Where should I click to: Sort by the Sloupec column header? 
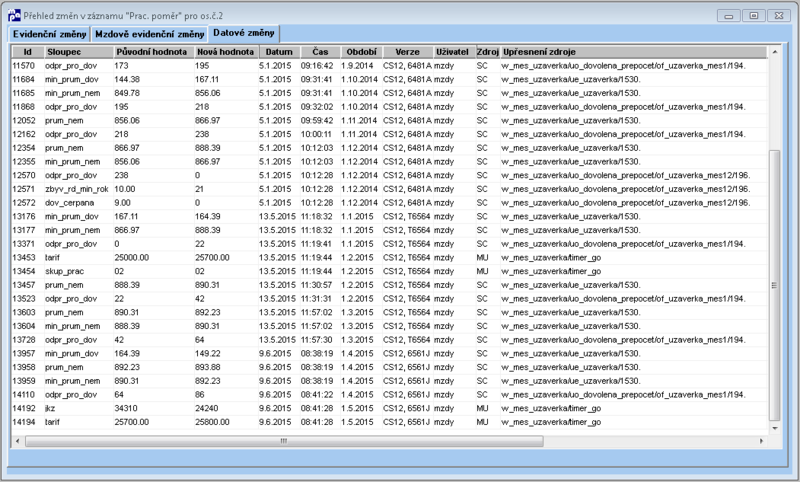[79, 52]
